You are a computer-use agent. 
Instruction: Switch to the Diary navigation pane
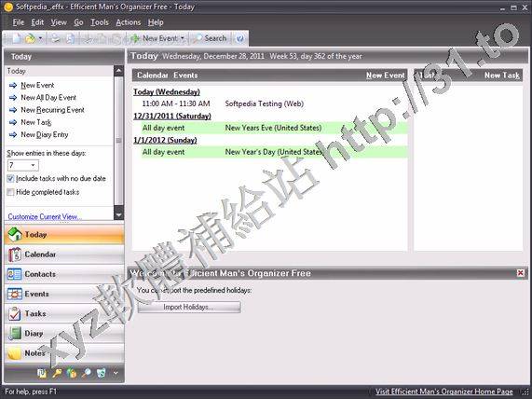[64, 334]
